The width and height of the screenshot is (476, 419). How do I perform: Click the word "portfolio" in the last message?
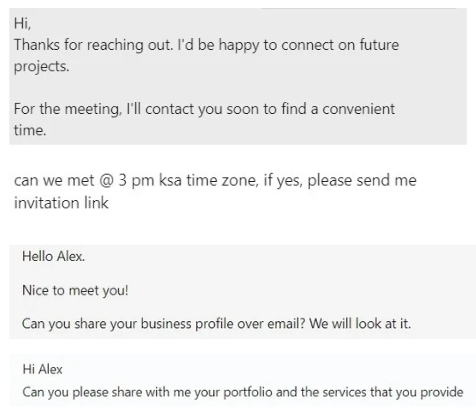point(248,392)
